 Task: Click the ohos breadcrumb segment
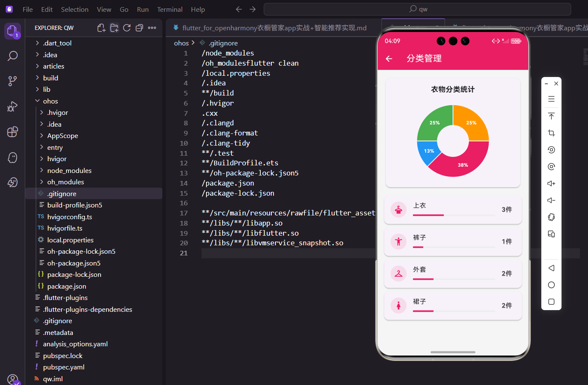pos(181,43)
